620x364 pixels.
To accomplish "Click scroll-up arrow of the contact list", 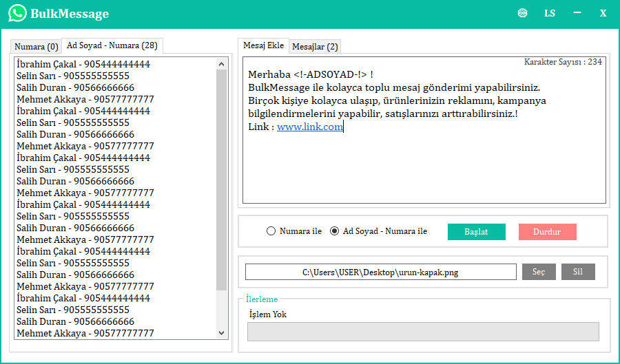I will coord(222,64).
